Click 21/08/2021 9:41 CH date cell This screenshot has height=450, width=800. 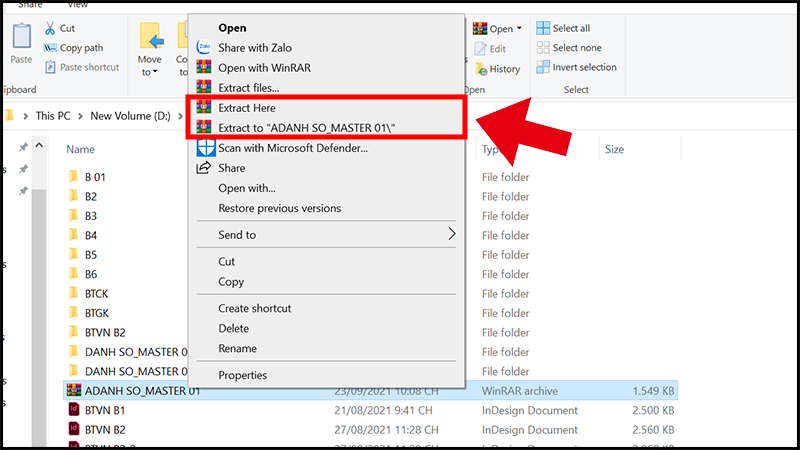pos(383,410)
